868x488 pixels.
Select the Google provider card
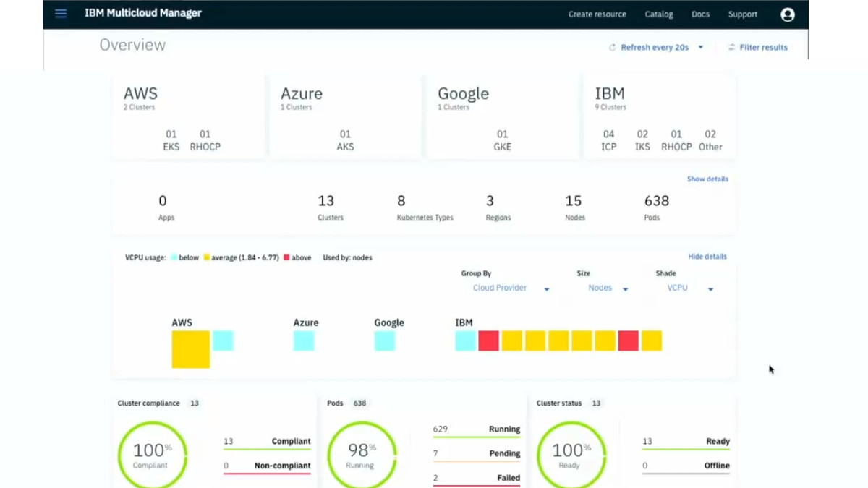(x=503, y=116)
